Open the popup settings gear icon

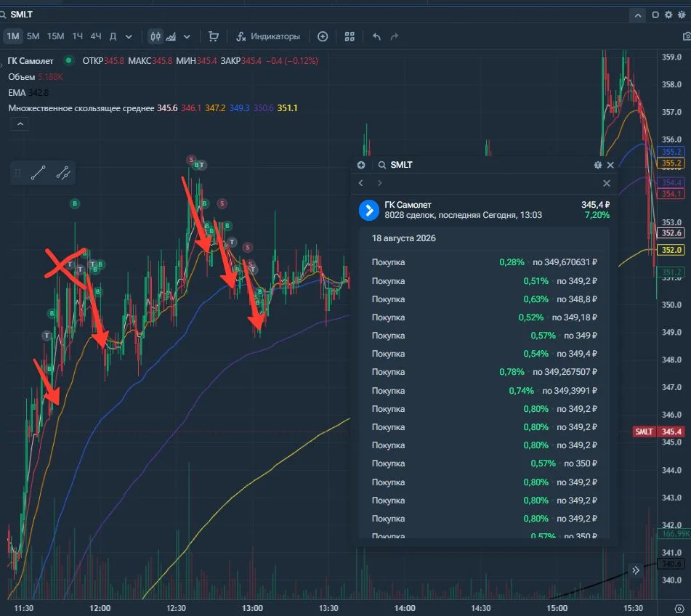(598, 165)
